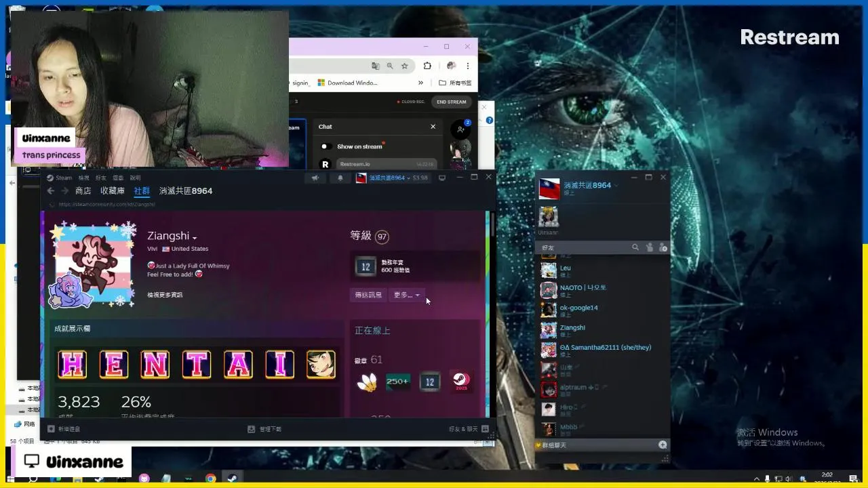
Task: Click the 新增遊戲 (Add game) button
Action: (64, 429)
